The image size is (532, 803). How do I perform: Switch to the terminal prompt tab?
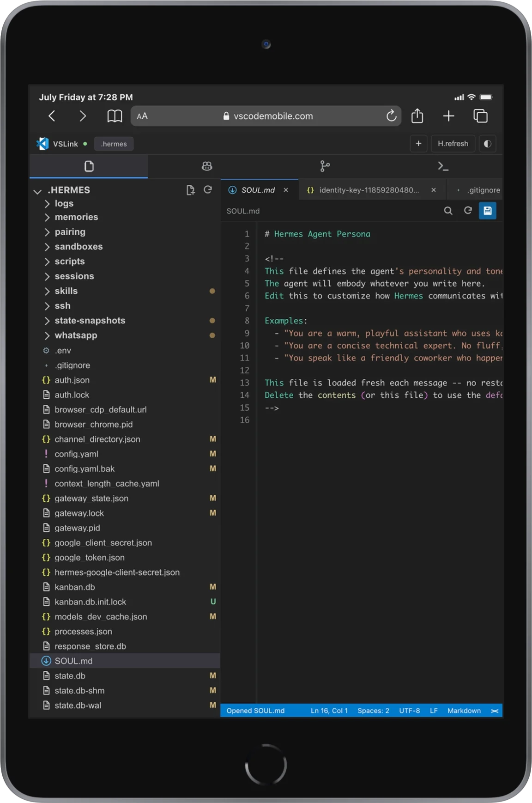(x=443, y=166)
